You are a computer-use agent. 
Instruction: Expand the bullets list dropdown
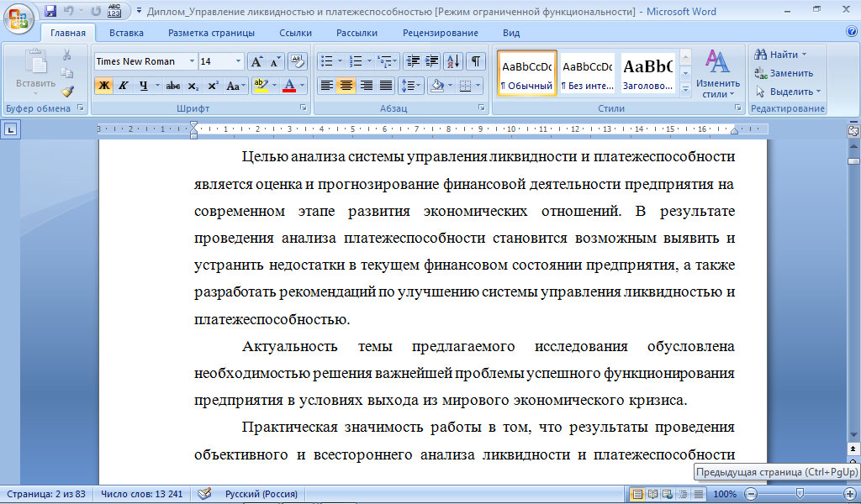pyautogui.click(x=340, y=60)
